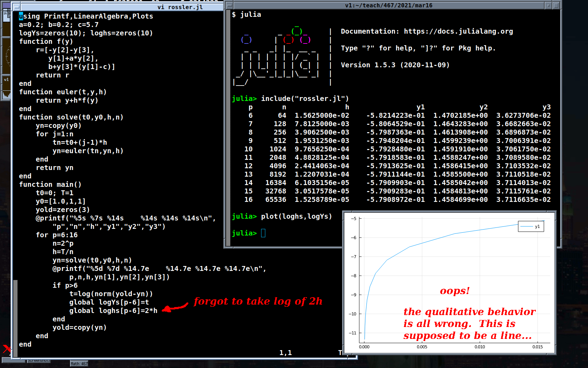
Task: Click the terminal window iconify button
Action: pyautogui.click(x=548, y=5)
